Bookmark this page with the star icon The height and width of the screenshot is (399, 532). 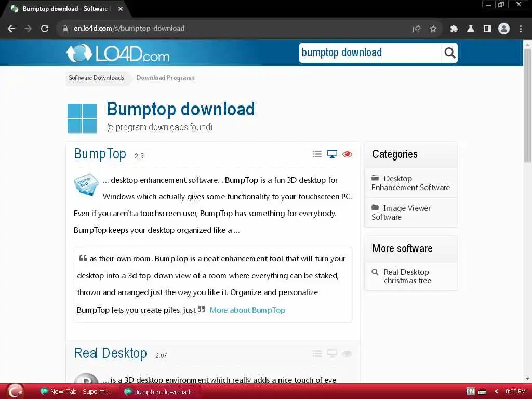coord(433,29)
